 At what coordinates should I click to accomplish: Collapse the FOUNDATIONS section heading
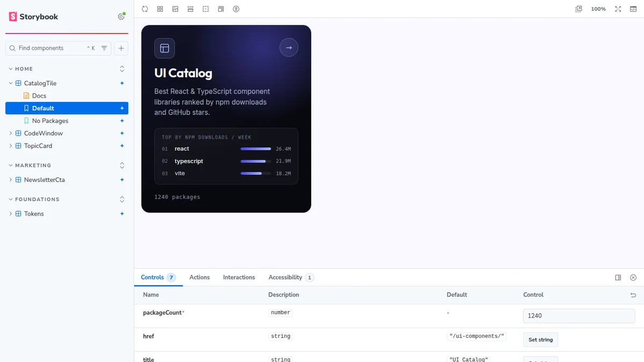coord(34,199)
